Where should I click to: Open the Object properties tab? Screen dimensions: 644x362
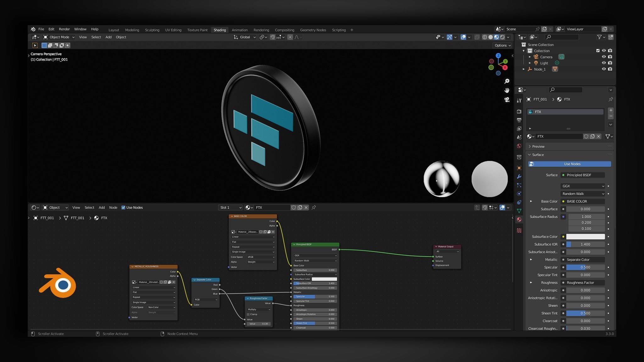[519, 168]
